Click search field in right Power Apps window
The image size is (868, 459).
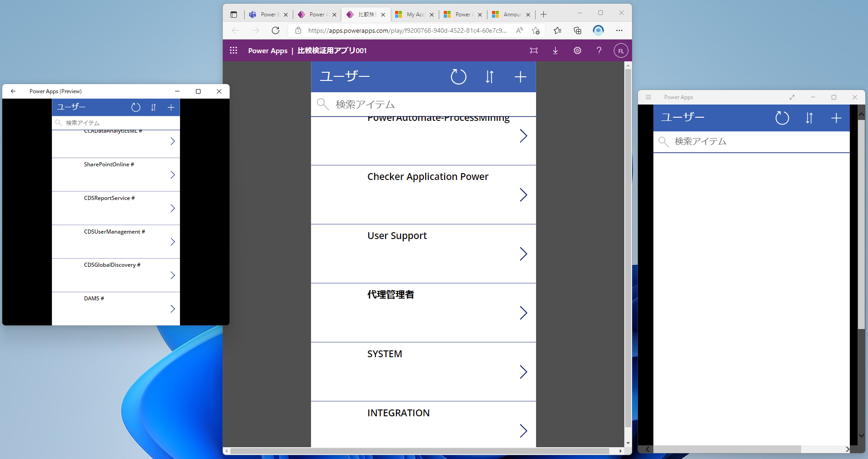tap(752, 141)
